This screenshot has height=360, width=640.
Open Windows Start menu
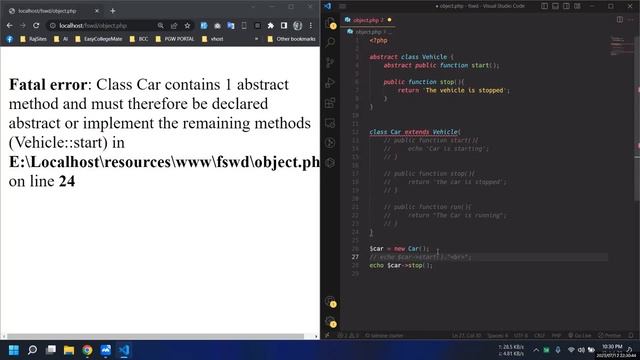(x=13, y=350)
